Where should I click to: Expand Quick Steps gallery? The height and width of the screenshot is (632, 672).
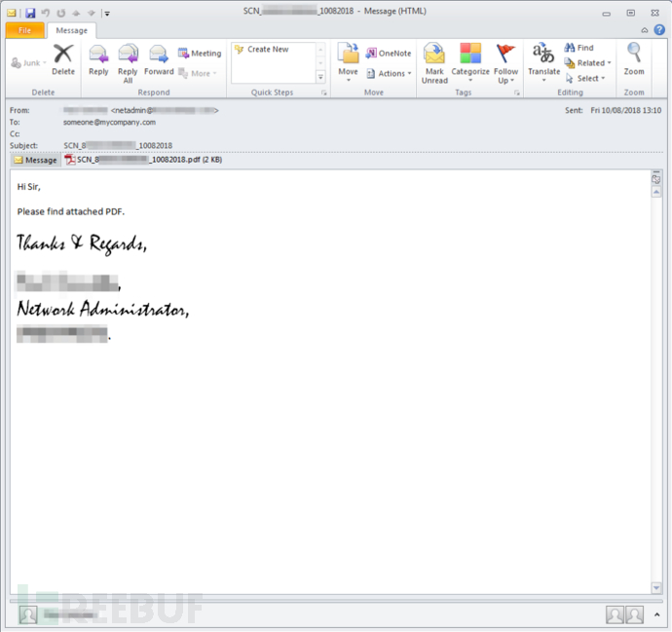click(320, 77)
